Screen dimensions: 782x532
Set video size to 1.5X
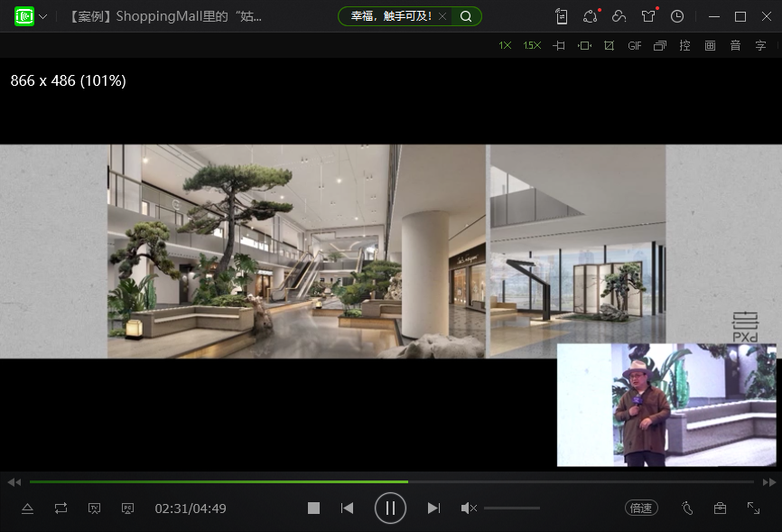coord(532,45)
